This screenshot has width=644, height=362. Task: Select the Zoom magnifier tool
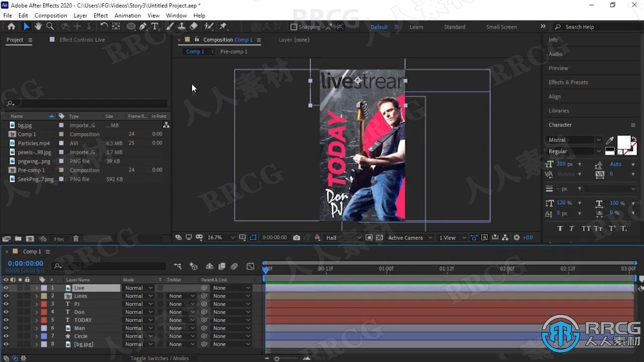(x=50, y=26)
